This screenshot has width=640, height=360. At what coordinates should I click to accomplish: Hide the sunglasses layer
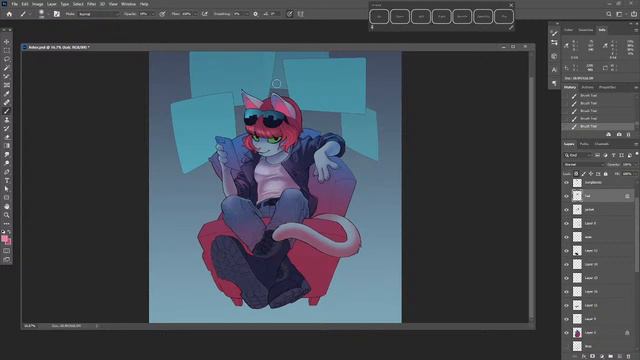click(x=566, y=183)
